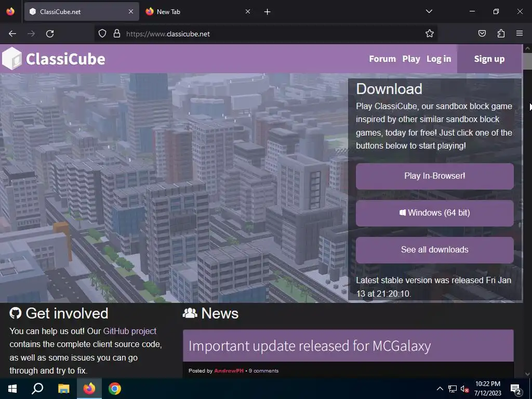Open the Extensions puzzle icon

[501, 33]
